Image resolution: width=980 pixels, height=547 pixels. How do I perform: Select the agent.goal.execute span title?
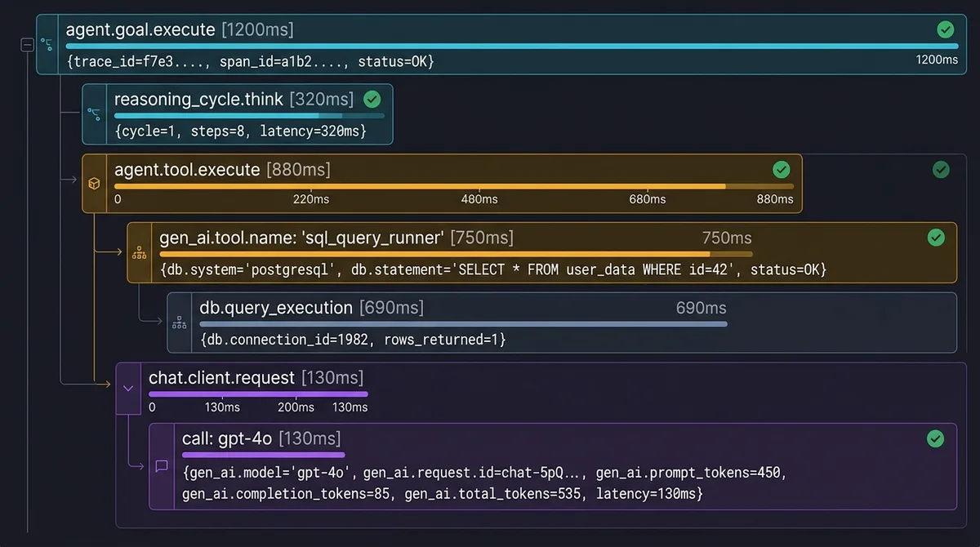click(x=141, y=30)
